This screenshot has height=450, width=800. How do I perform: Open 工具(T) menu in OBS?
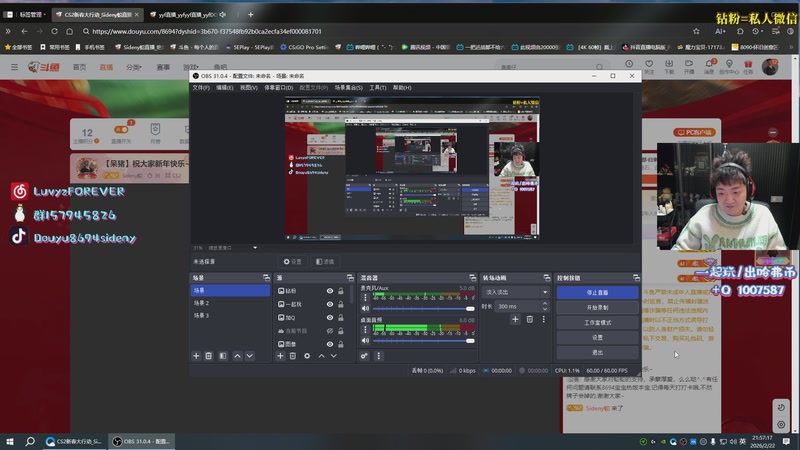378,88
